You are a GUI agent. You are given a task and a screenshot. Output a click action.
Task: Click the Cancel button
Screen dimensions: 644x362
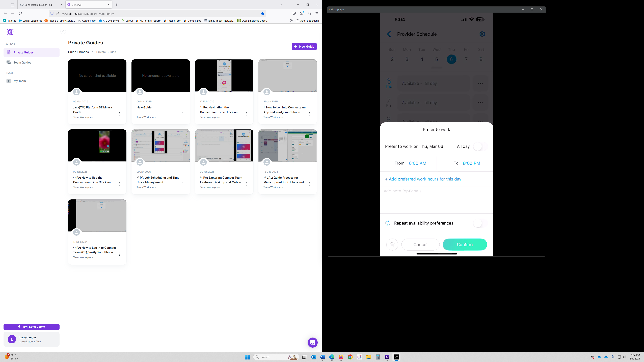(420, 245)
